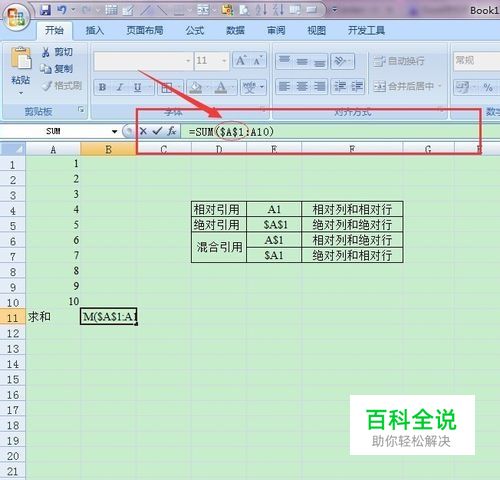This screenshot has width=500, height=480.
Task: Click the confirm checkmark in formula bar
Action: 157,131
